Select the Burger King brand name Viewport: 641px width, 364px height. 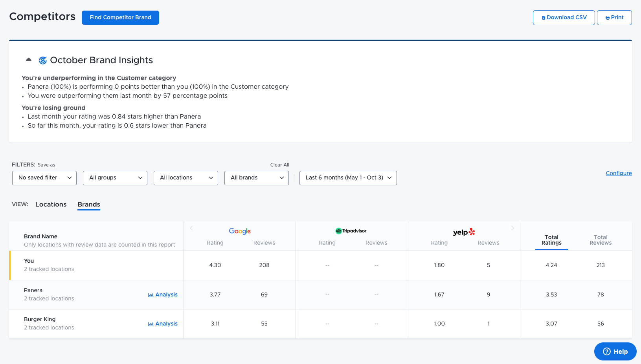40,319
